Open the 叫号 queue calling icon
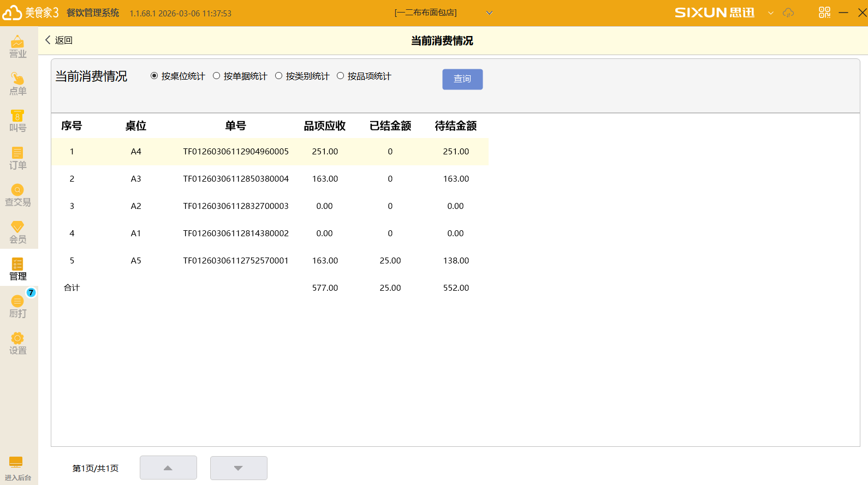 point(17,121)
